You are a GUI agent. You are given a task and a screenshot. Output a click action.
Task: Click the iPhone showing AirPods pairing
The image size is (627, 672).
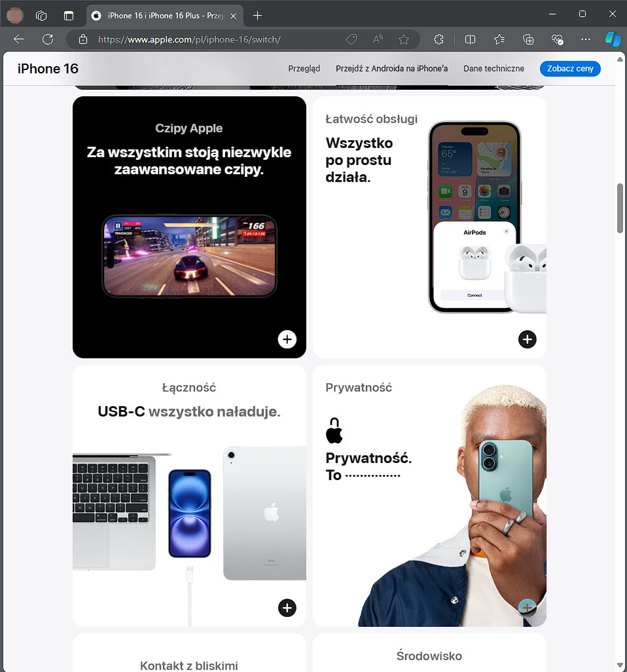click(475, 217)
